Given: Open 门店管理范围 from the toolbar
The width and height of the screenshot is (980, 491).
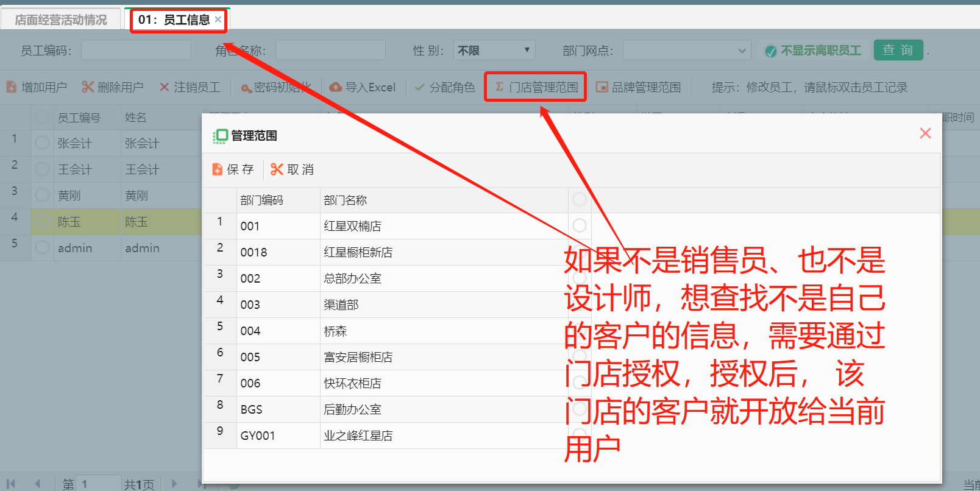Looking at the screenshot, I should click(536, 87).
